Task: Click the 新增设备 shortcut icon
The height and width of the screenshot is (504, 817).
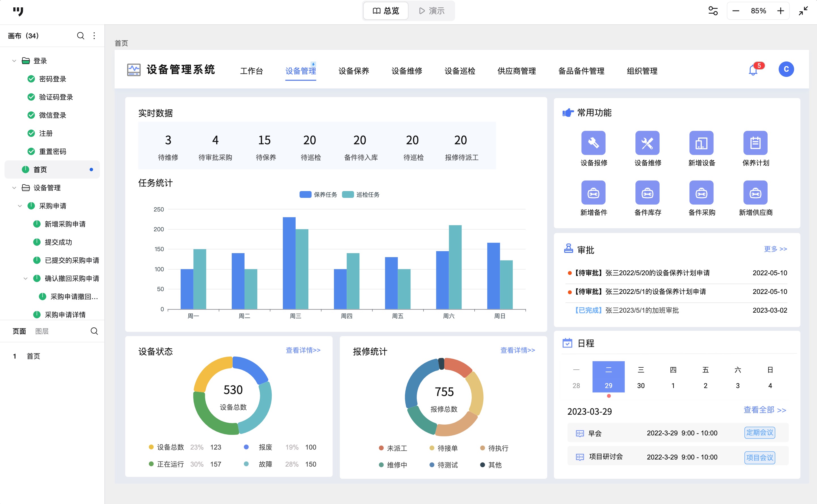Action: tap(701, 143)
